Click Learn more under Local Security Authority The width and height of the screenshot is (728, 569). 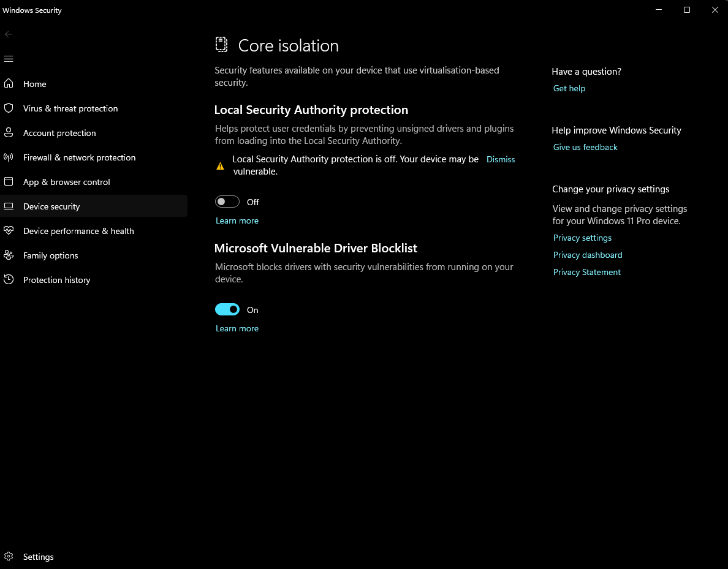(237, 220)
